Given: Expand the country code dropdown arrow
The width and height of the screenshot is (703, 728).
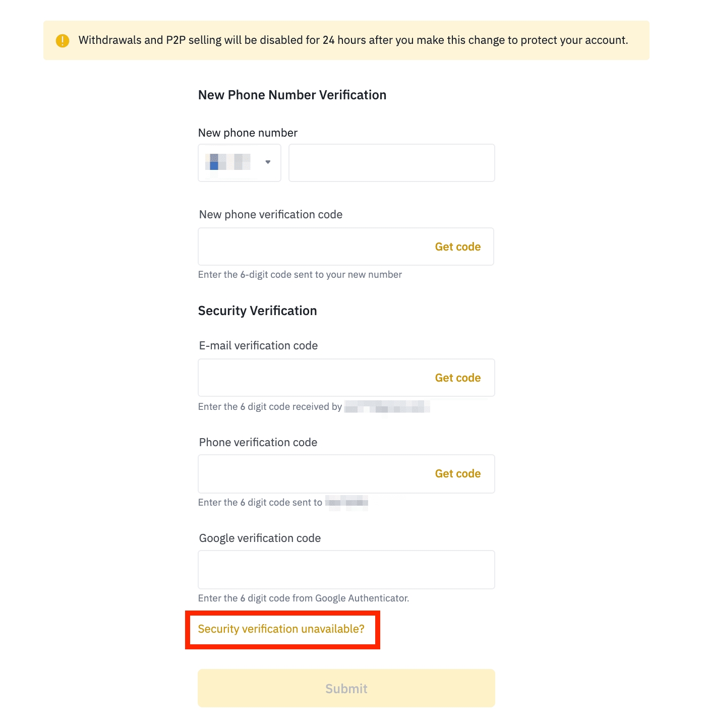Looking at the screenshot, I should 268,162.
